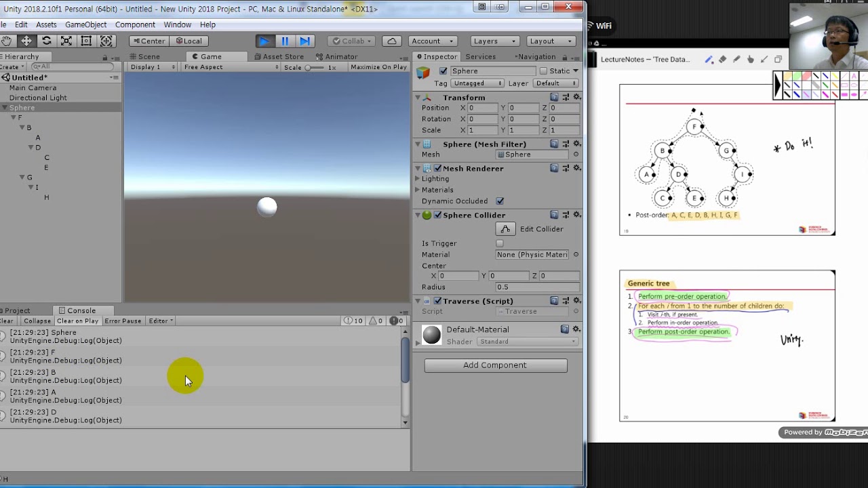Open Transform component gear menu
This screenshot has height=488, width=868.
(x=577, y=98)
